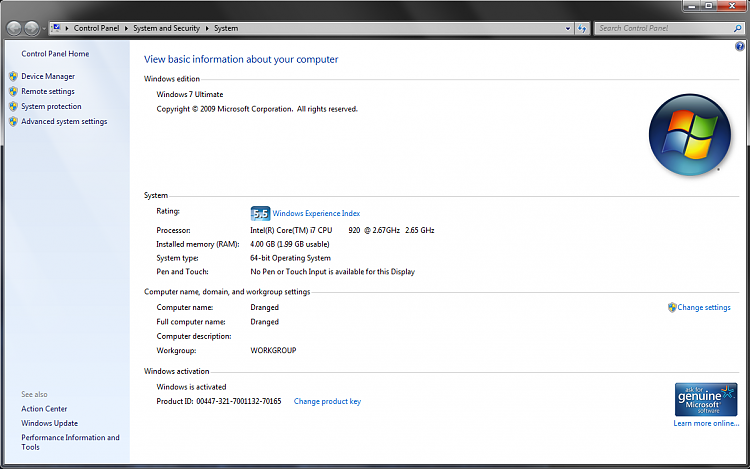750x469 pixels.
Task: Expand the arrow after System and Security
Action: pos(207,28)
